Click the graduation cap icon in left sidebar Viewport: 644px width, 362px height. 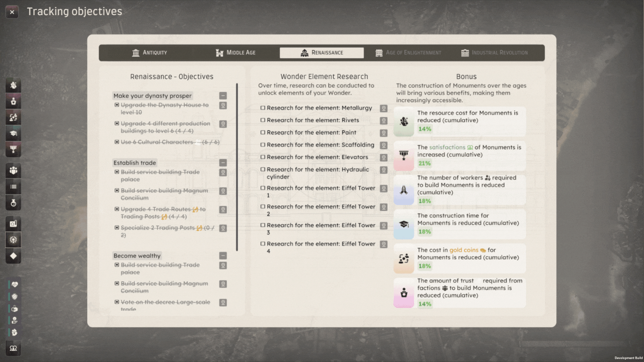pos(13,134)
